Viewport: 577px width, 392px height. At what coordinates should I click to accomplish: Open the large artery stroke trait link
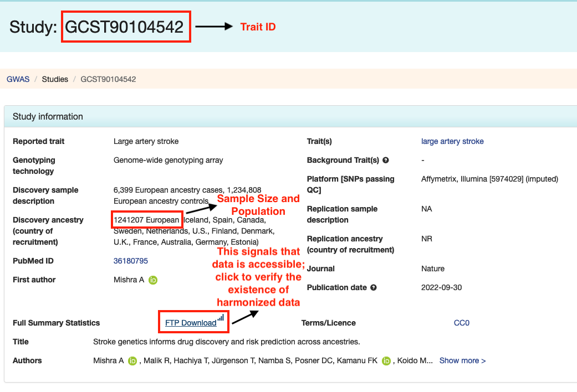[452, 141]
